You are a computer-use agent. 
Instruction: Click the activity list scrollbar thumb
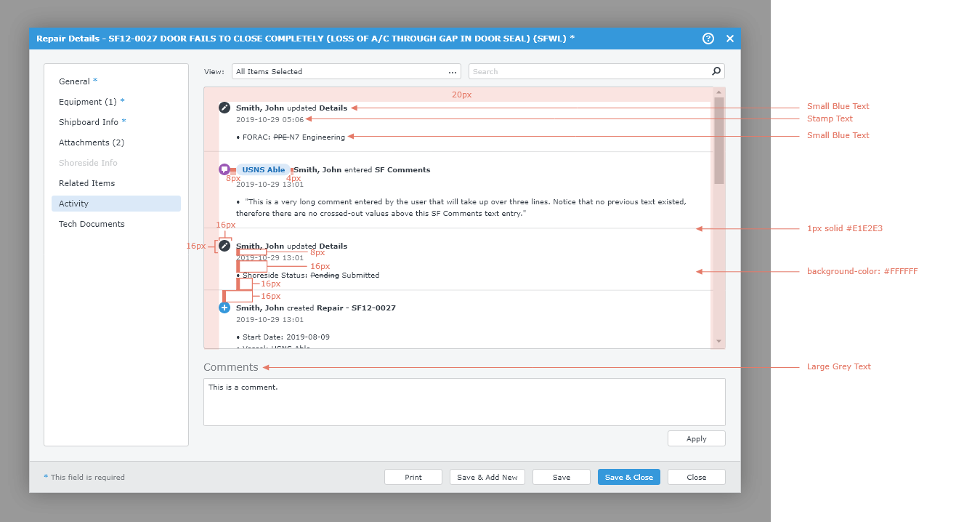719,140
